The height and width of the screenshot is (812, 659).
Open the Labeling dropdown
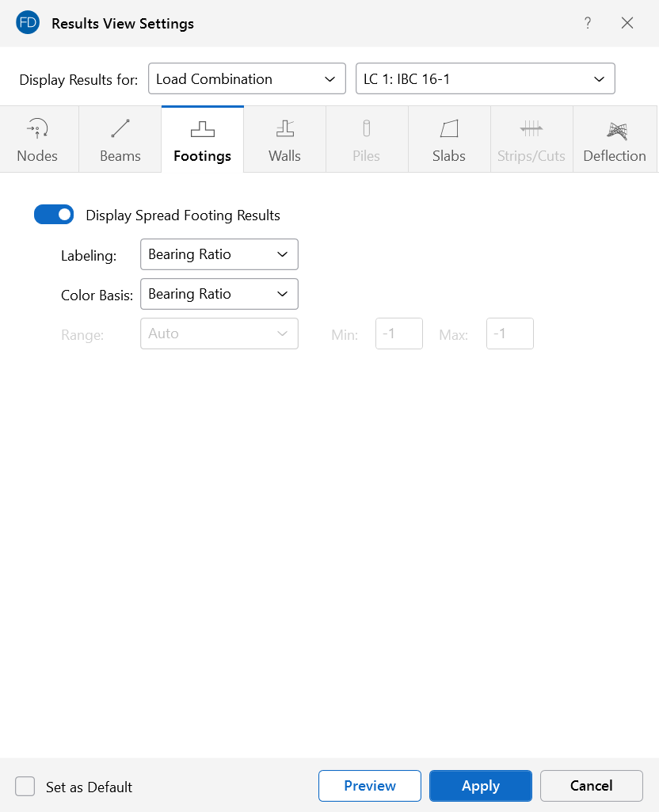pyautogui.click(x=219, y=254)
